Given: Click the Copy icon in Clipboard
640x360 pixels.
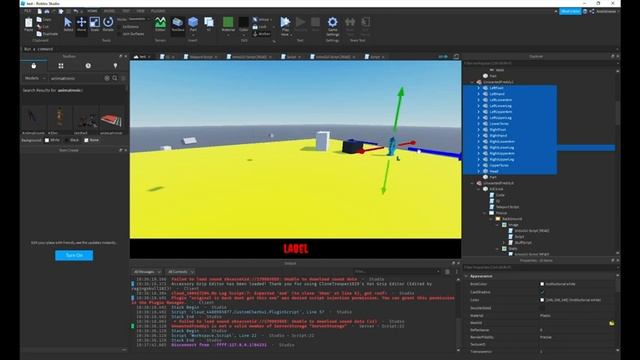Looking at the screenshot, I should click(x=39, y=19).
